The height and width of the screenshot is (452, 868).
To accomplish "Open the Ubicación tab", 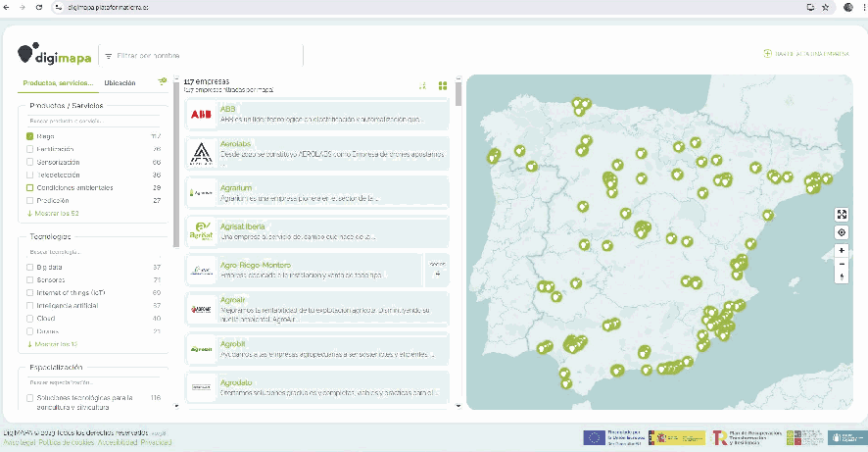I will point(120,83).
